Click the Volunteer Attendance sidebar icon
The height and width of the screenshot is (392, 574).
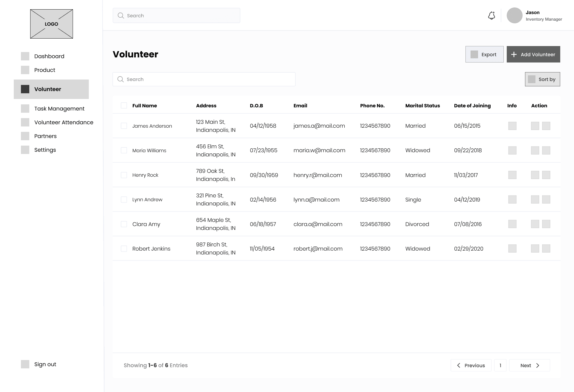click(x=25, y=122)
